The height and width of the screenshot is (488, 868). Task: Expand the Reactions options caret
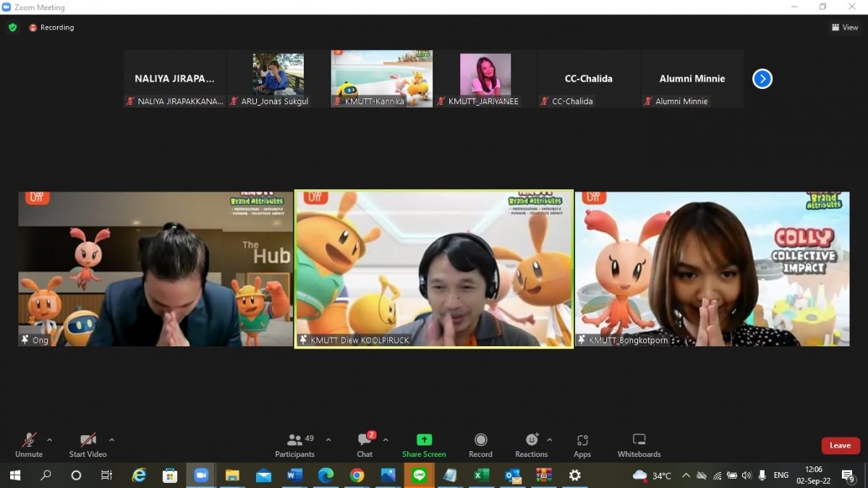click(x=550, y=440)
